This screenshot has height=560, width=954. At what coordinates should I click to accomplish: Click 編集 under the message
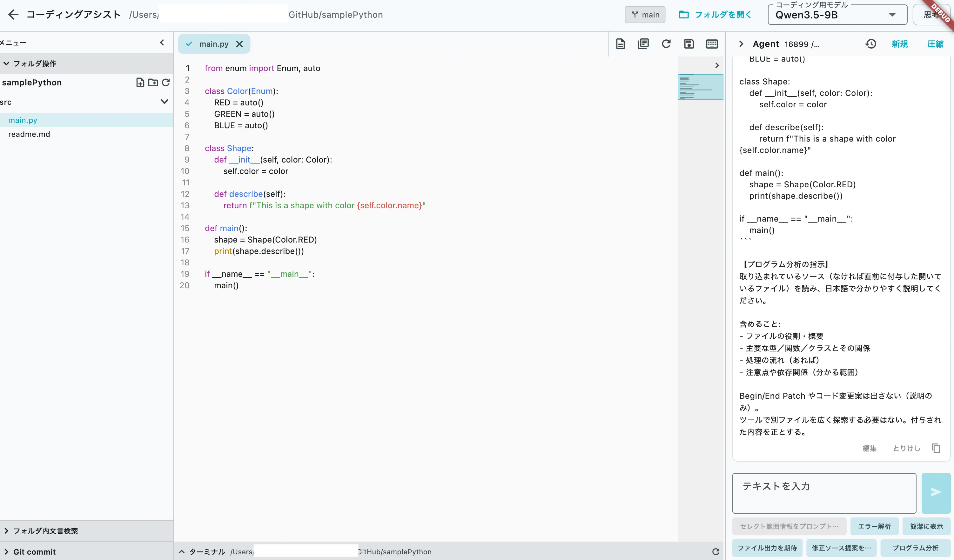click(x=869, y=448)
